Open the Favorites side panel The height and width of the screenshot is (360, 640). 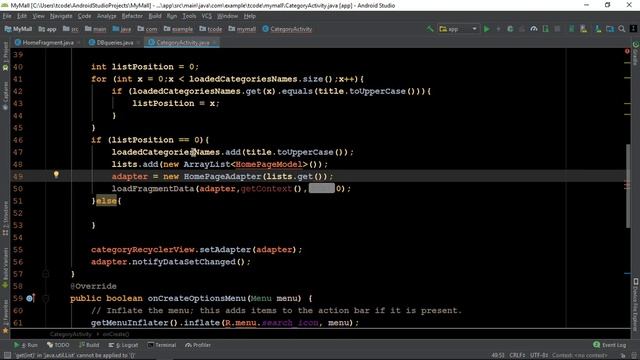5,317
